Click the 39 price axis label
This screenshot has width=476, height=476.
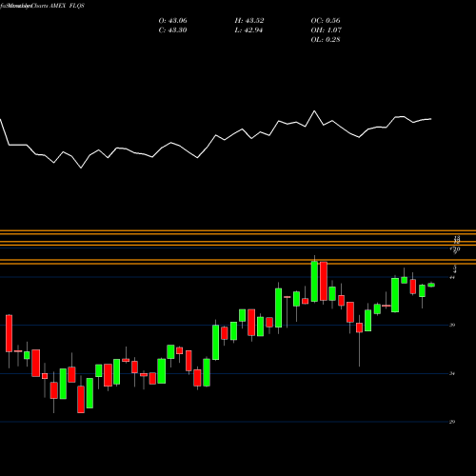(452, 325)
